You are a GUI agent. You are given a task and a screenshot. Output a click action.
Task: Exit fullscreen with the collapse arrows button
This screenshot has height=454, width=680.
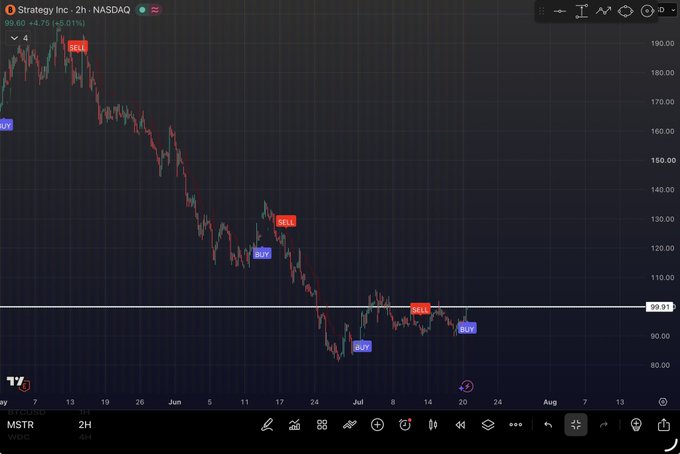[575, 425]
